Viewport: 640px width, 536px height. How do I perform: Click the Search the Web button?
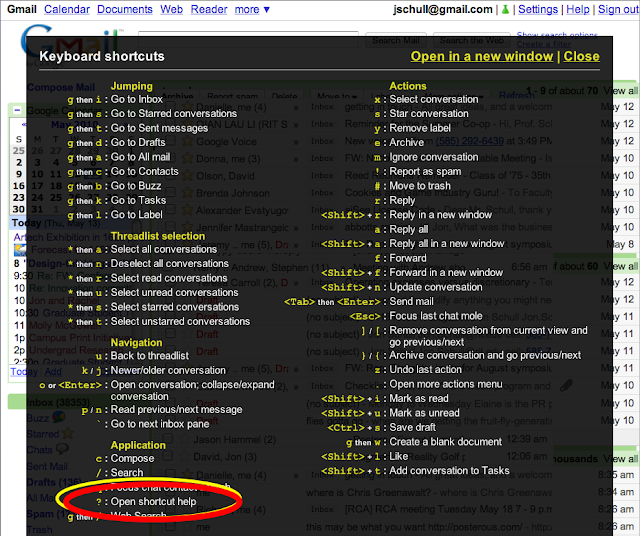point(472,40)
